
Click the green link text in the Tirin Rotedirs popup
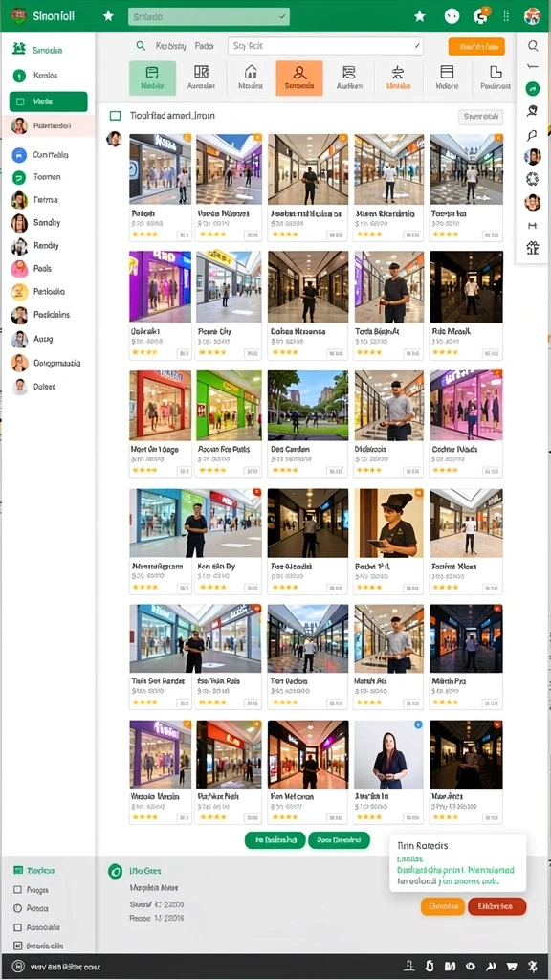[455, 870]
